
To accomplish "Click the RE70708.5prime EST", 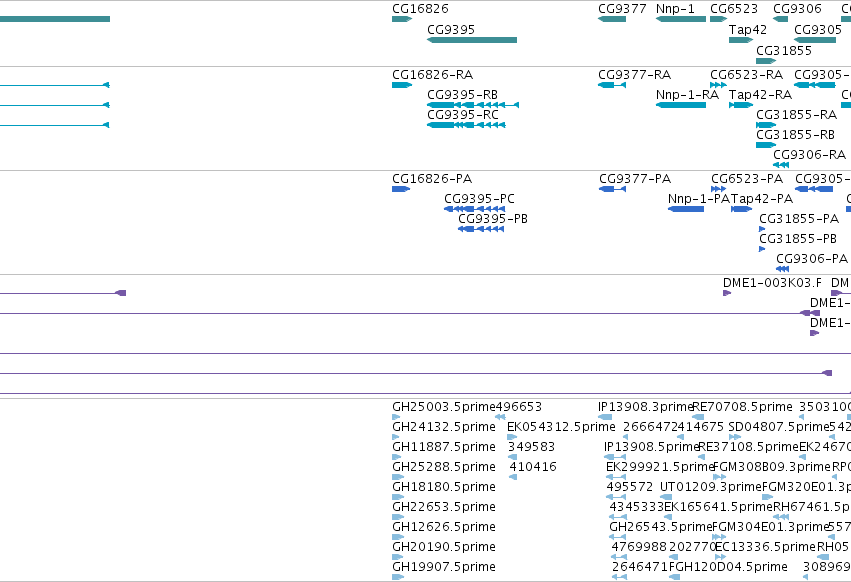I will pos(698,417).
